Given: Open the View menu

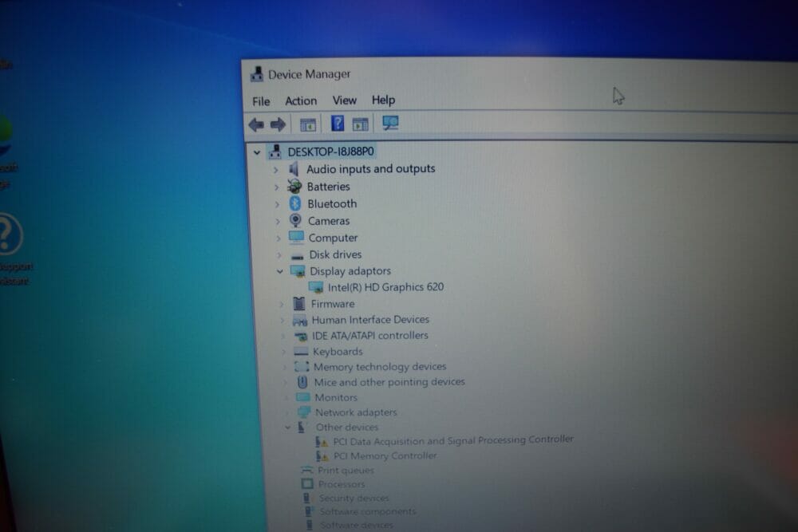Looking at the screenshot, I should pyautogui.click(x=345, y=100).
